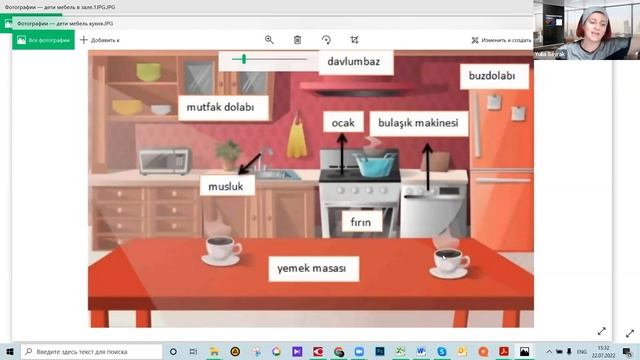
Task: Click the 'fırın' label
Action: tap(361, 222)
